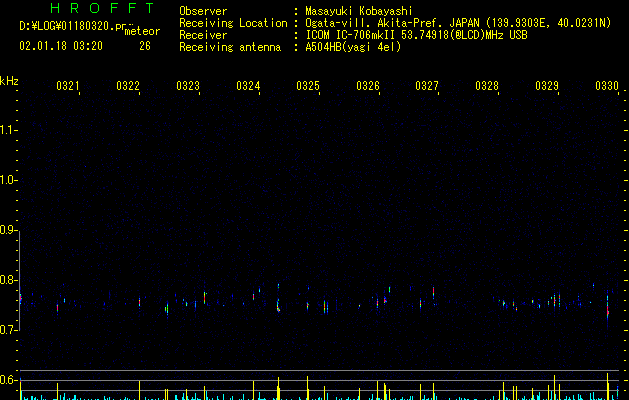Viewport: 629px width, 400px height.
Task: Click the 0.6 kHz axis label
Action: click(9, 380)
